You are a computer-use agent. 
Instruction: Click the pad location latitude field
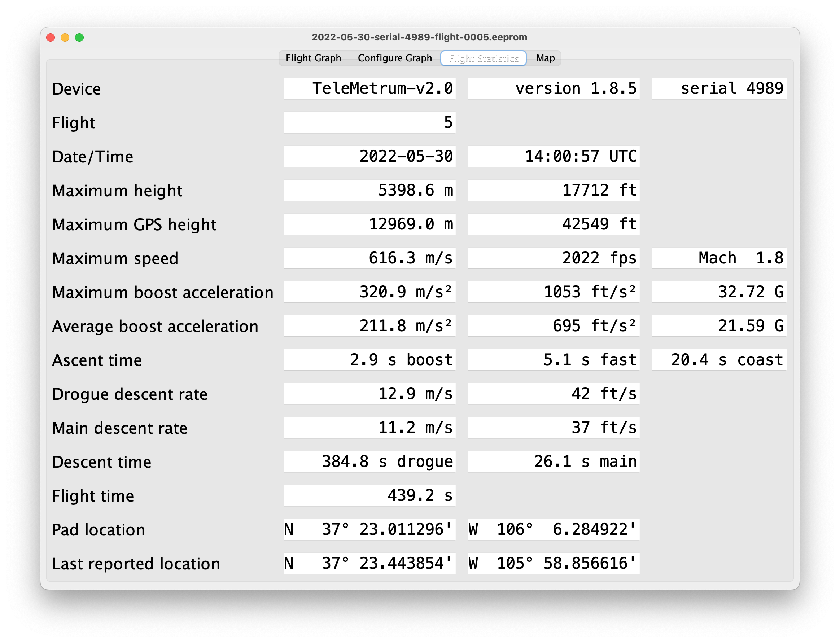tap(369, 529)
